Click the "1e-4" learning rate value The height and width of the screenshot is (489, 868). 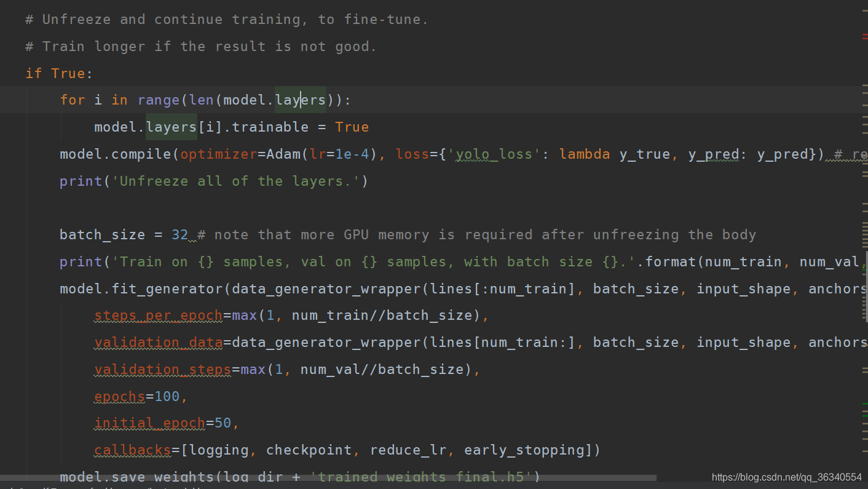[x=352, y=154]
